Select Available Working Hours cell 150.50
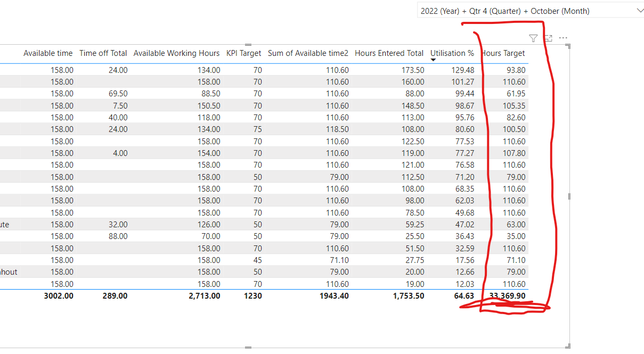Viewport: 644px width, 354px height. point(208,105)
